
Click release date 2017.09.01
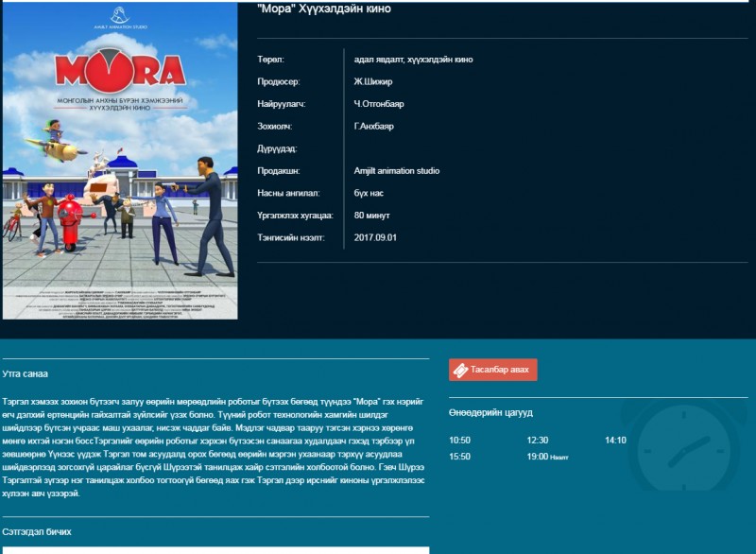pyautogui.click(x=375, y=237)
